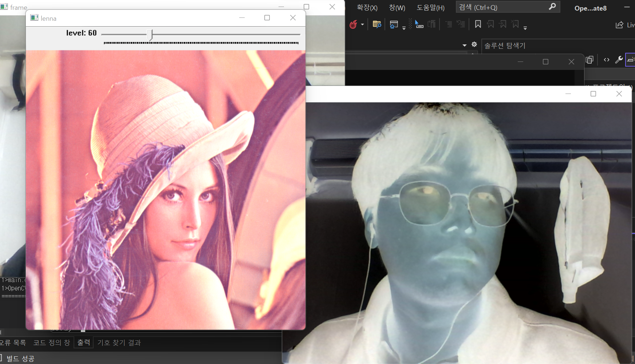Click the lenna window app icon
635x364 pixels.
34,18
